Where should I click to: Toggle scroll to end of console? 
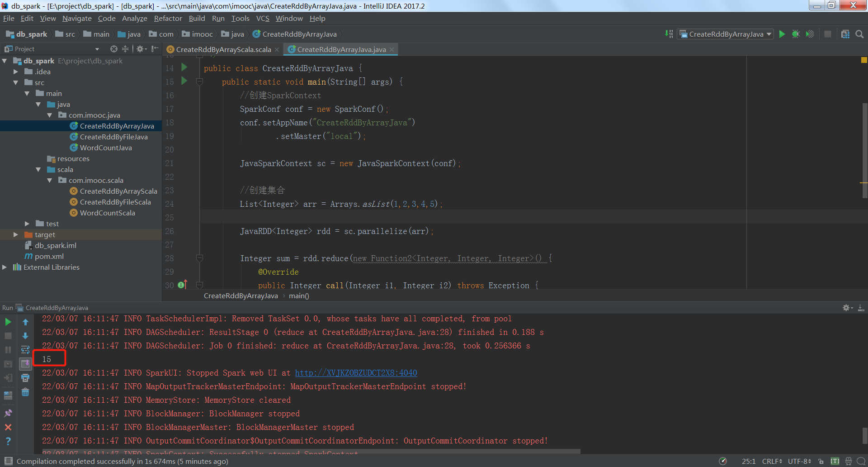[x=25, y=364]
